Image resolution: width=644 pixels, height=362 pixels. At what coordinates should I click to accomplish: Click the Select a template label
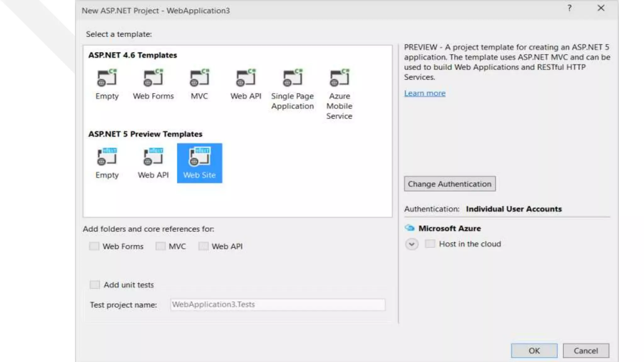pyautogui.click(x=119, y=34)
